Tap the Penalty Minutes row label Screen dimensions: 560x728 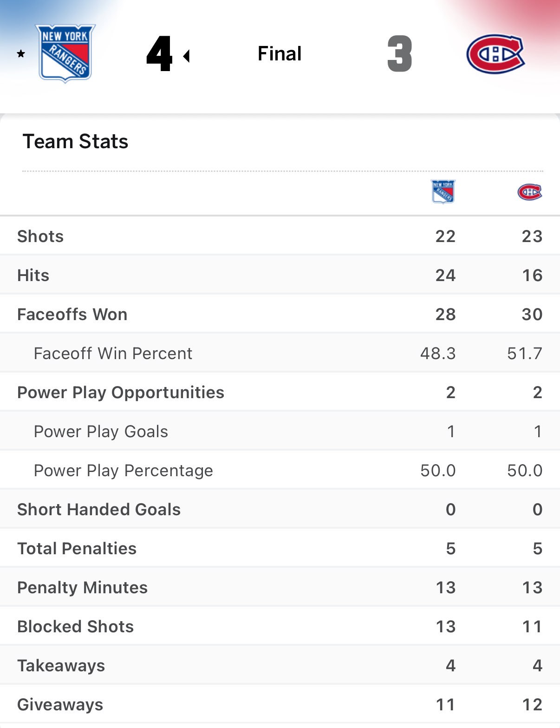click(x=82, y=588)
